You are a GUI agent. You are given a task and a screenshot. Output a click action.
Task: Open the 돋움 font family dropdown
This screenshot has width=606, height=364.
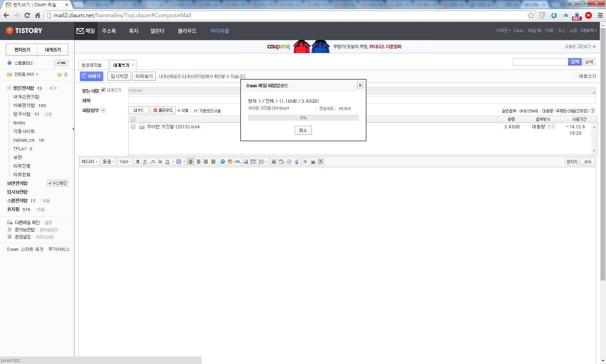coord(109,162)
